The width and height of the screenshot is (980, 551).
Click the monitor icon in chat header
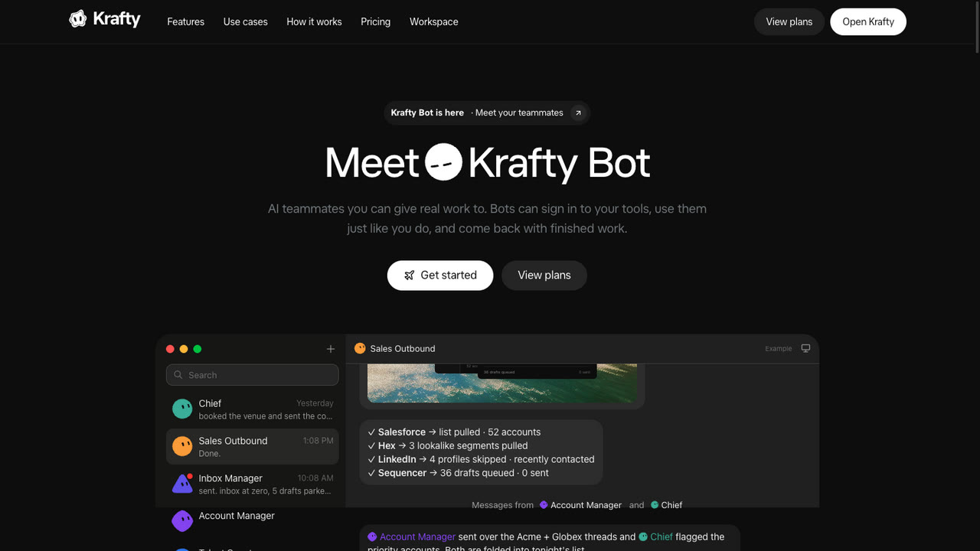[x=805, y=348]
